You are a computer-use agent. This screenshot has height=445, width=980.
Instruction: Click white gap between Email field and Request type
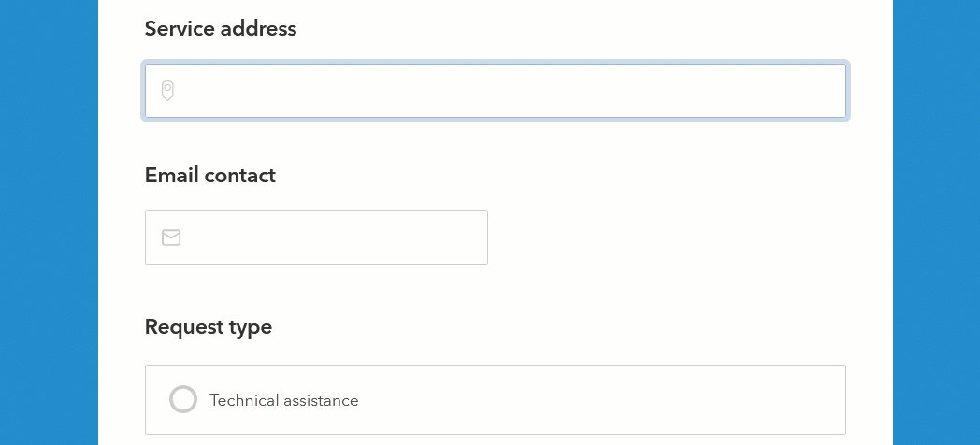coord(496,290)
